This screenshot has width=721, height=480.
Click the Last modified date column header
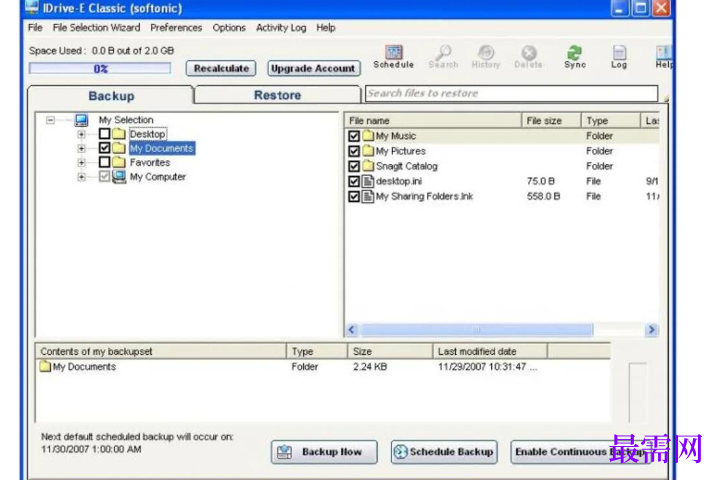pyautogui.click(x=490, y=352)
